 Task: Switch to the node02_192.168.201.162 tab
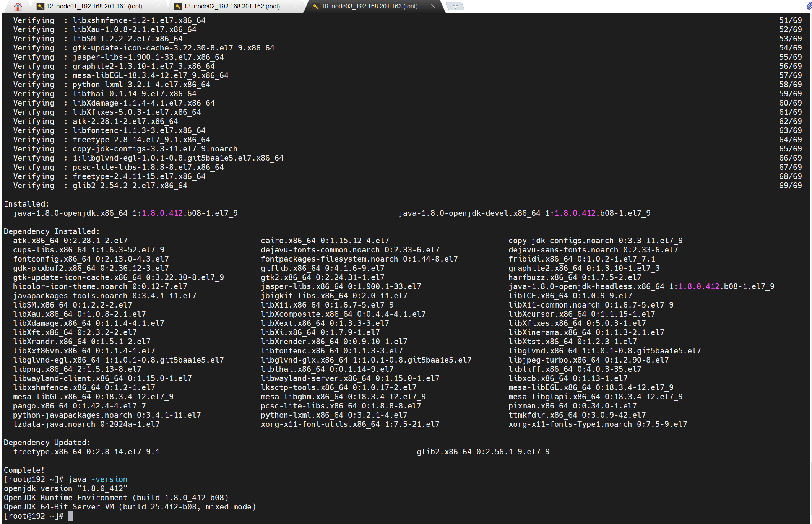(232, 6)
